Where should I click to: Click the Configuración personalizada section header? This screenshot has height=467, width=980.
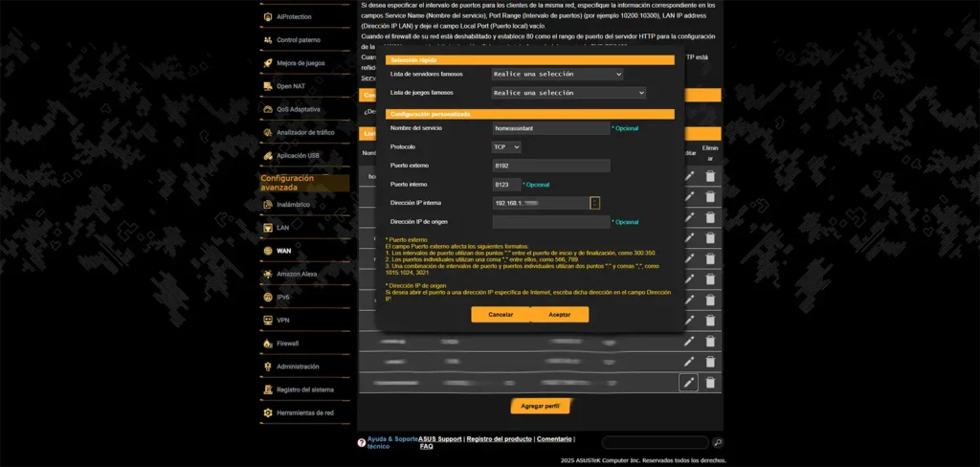529,114
